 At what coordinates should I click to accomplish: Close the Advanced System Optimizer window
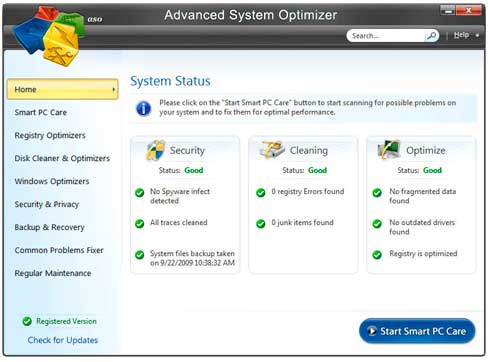point(469,11)
